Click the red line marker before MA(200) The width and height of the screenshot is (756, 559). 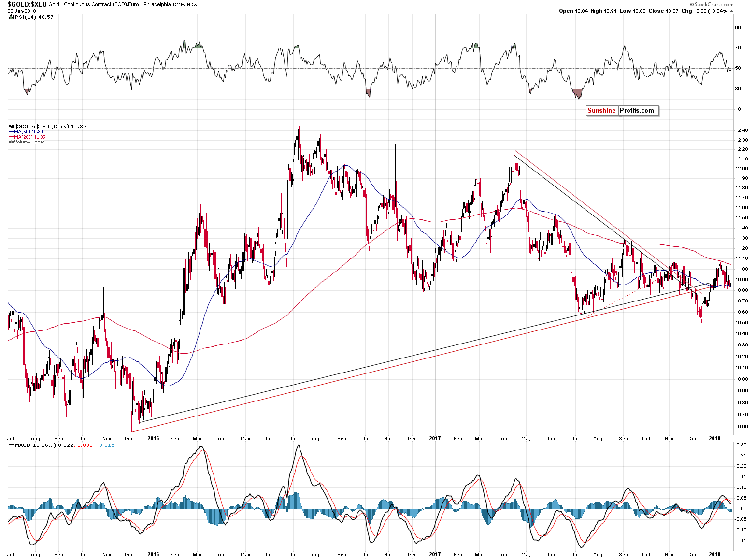click(11, 137)
